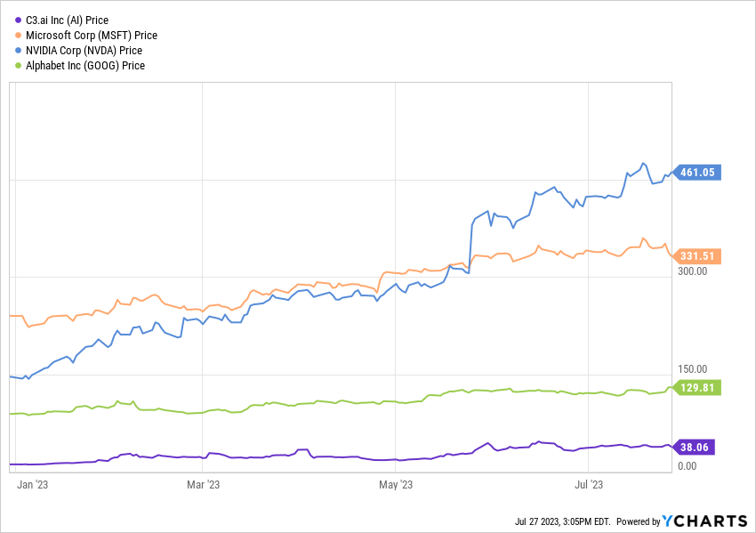This screenshot has width=756, height=533.
Task: Click the blue NVIDIA legend dot
Action: [x=19, y=50]
